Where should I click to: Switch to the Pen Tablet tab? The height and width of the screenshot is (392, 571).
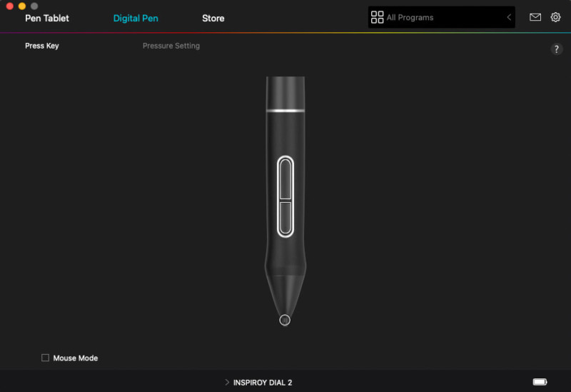tap(47, 19)
